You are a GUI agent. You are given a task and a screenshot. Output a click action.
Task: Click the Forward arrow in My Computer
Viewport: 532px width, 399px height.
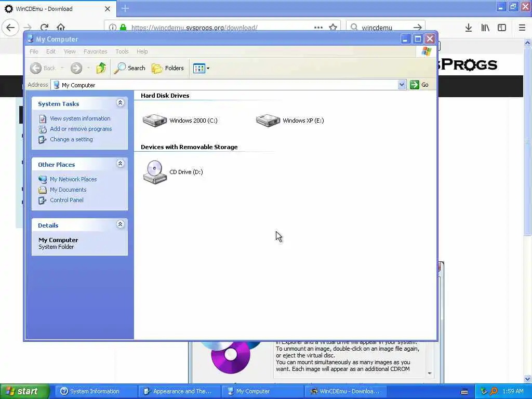[76, 68]
